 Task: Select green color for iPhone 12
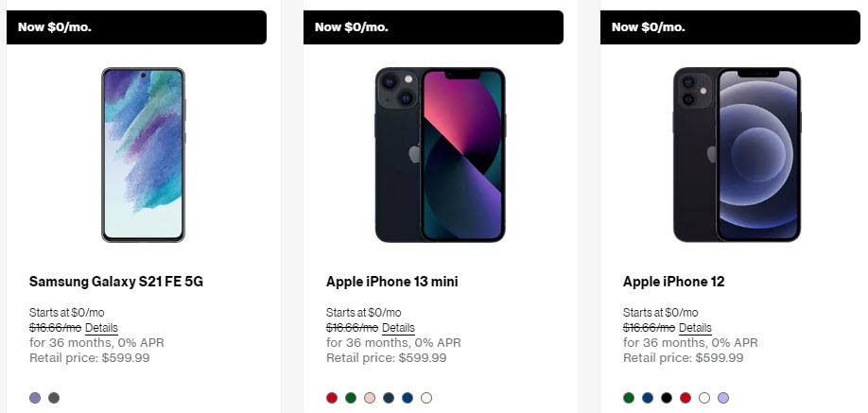point(628,398)
